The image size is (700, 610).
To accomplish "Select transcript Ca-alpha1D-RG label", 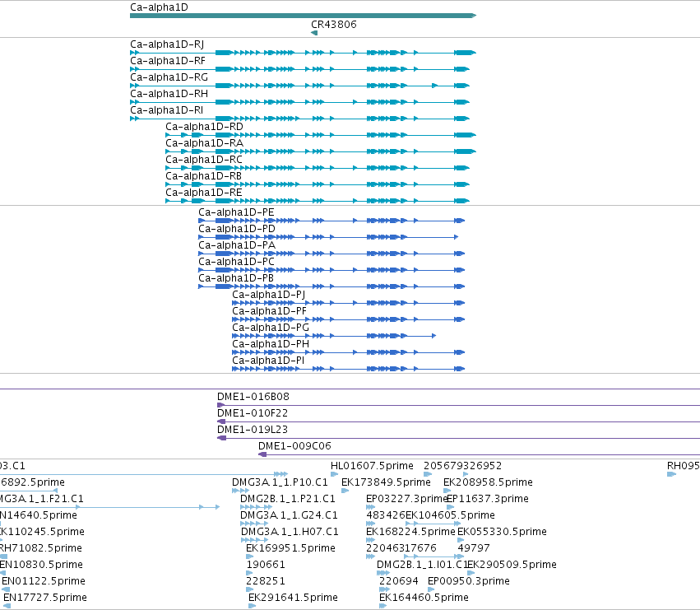I will pos(169,77).
